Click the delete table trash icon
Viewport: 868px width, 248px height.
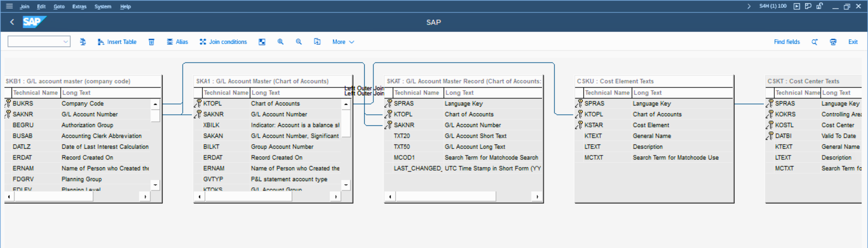coord(152,42)
